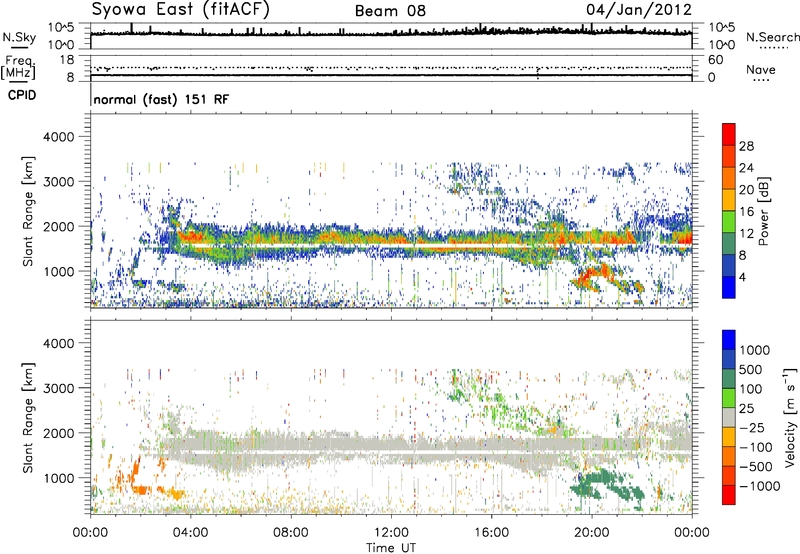Viewport: 800px width, 554px height.
Task: Click the '10^5' left tick of the noise panel
Action: pos(61,28)
